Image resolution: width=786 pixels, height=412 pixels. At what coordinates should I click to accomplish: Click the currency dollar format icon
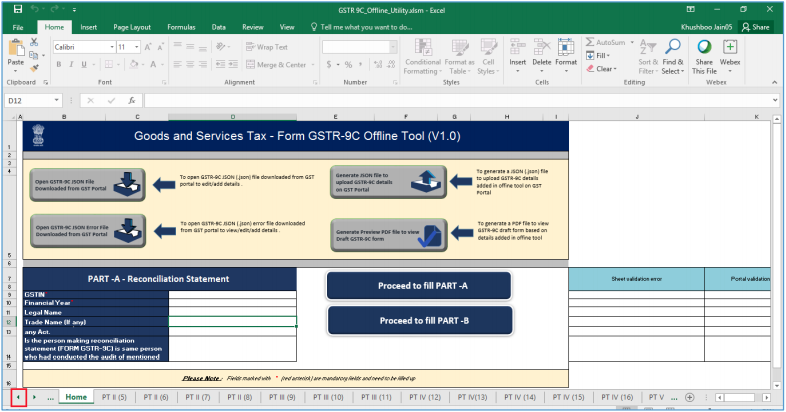pos(329,65)
